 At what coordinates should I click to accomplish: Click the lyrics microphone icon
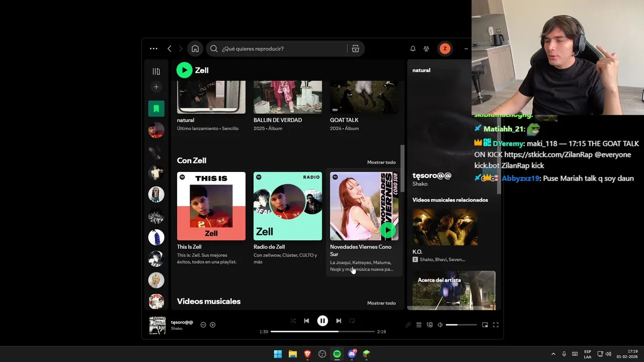coord(408,325)
